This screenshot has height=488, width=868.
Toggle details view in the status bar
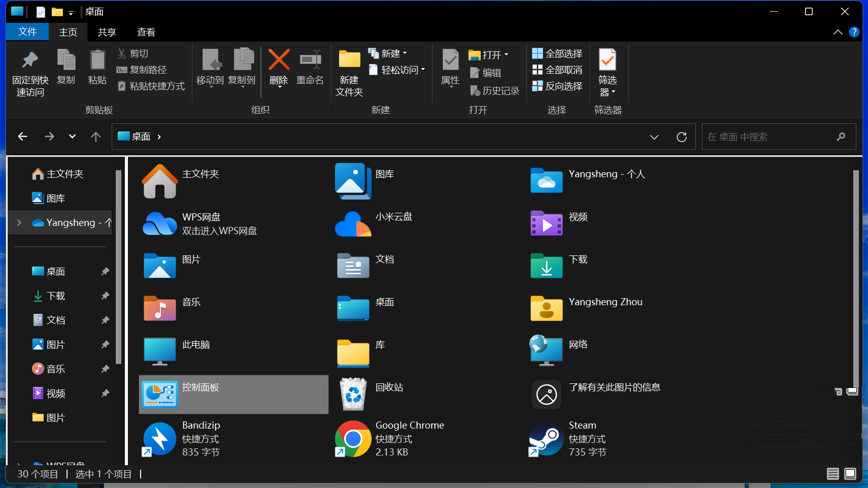point(832,473)
